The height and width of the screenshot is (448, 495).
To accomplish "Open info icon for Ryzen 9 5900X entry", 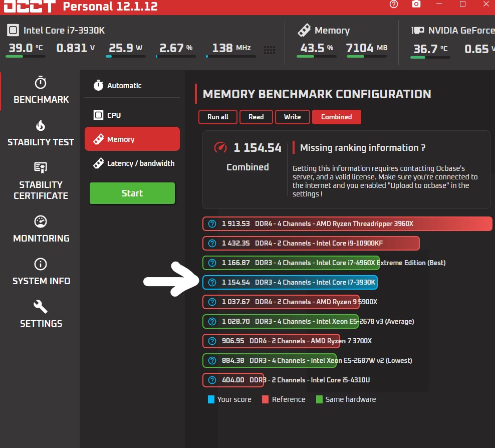I will [x=212, y=302].
